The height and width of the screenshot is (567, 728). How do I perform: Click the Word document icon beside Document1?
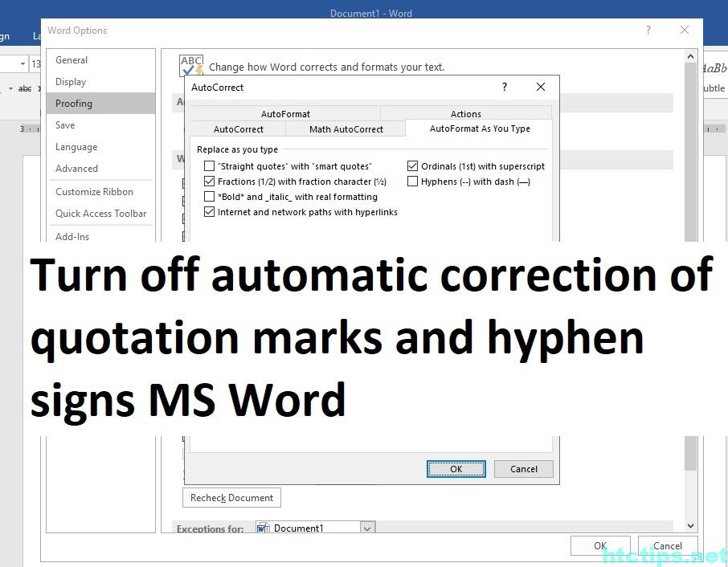(x=263, y=528)
